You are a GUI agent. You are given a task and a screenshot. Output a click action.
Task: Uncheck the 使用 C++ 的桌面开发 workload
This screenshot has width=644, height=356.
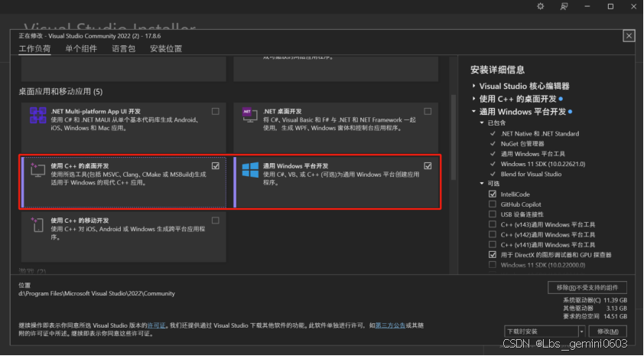[x=215, y=166]
